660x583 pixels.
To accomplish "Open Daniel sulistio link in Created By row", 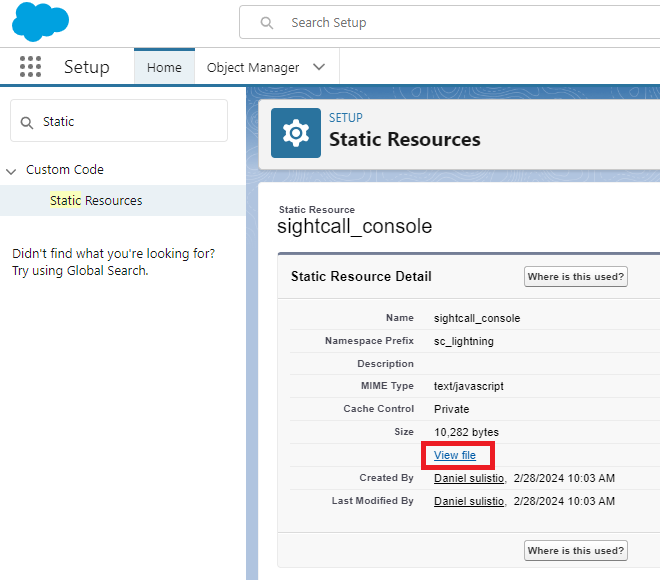I will coord(469,478).
